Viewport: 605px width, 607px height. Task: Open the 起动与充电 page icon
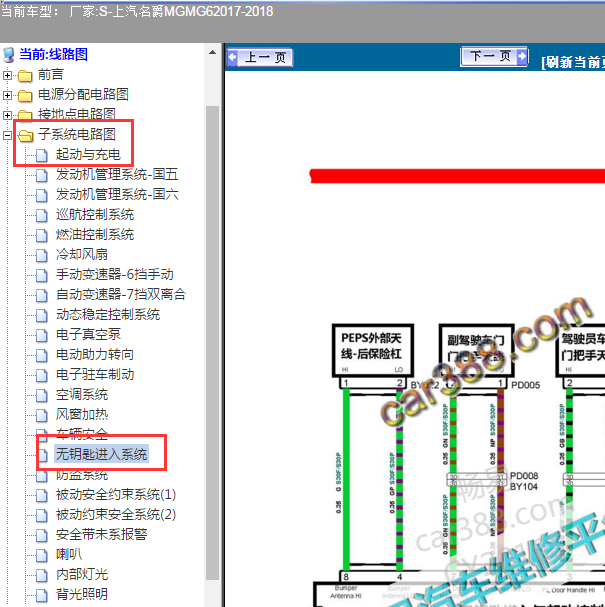coord(41,155)
